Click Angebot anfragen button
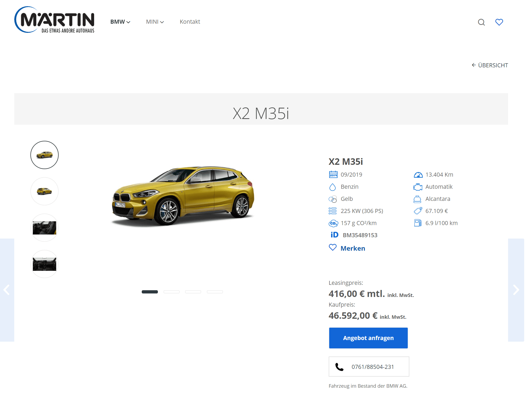532x399 pixels. coord(368,338)
